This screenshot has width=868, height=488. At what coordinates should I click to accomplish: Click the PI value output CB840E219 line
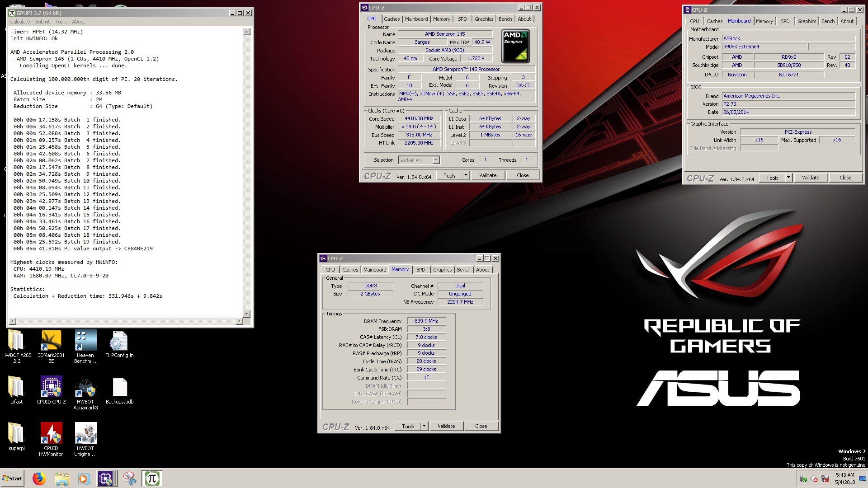(83, 249)
